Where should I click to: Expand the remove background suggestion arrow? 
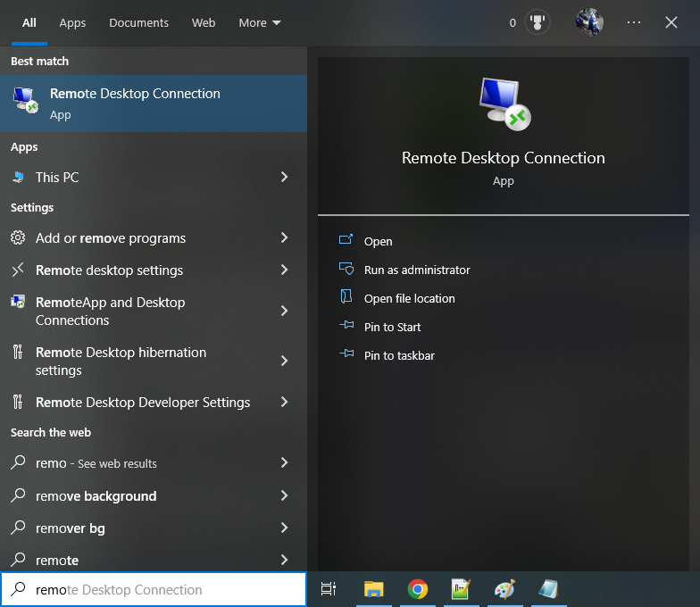(x=284, y=495)
